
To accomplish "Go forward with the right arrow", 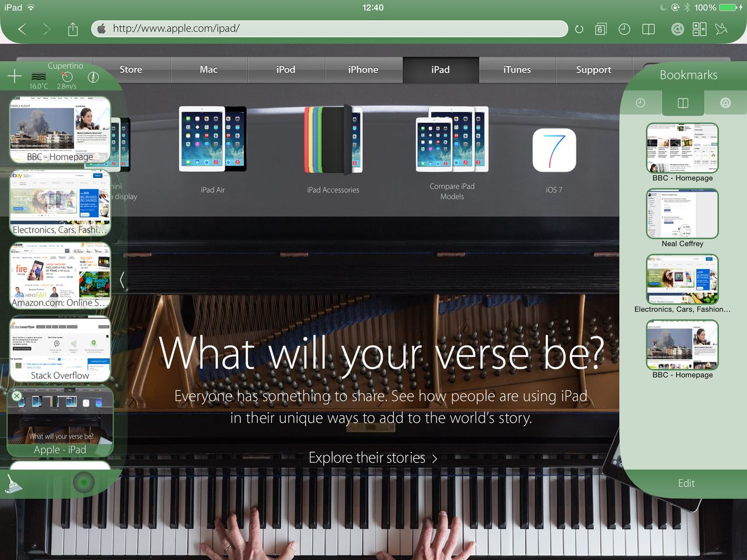I will point(47,29).
